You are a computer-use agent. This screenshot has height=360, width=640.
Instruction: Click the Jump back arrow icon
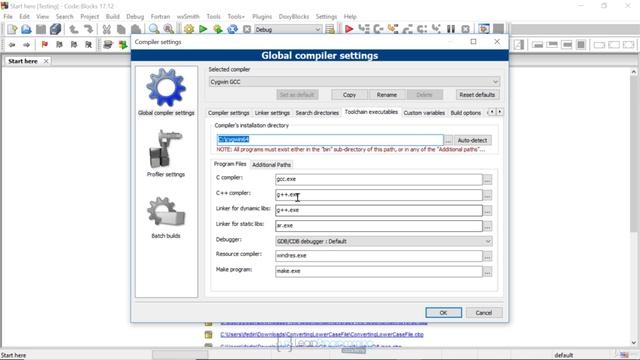(x=12, y=44)
